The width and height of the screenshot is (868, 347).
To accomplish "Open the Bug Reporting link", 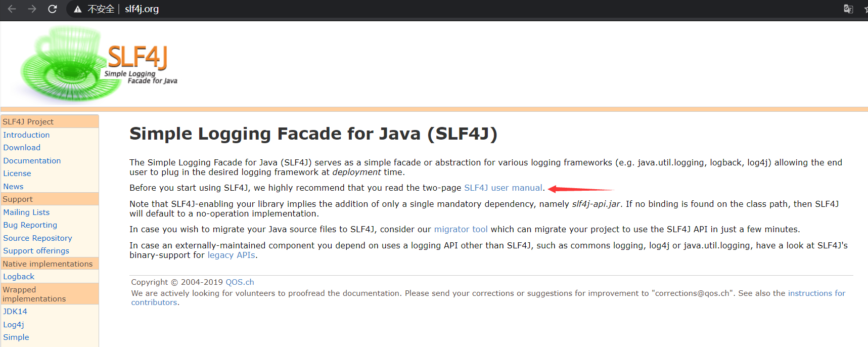I will (x=30, y=225).
